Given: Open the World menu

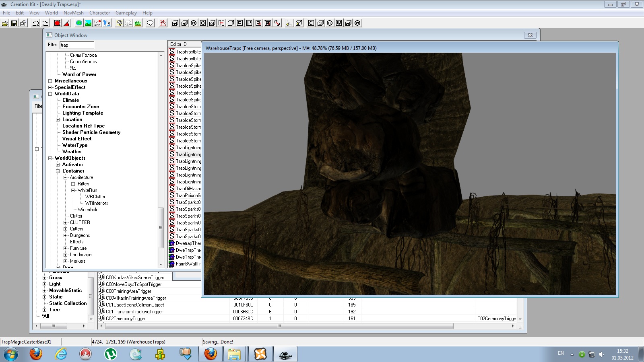Looking at the screenshot, I should coord(52,13).
